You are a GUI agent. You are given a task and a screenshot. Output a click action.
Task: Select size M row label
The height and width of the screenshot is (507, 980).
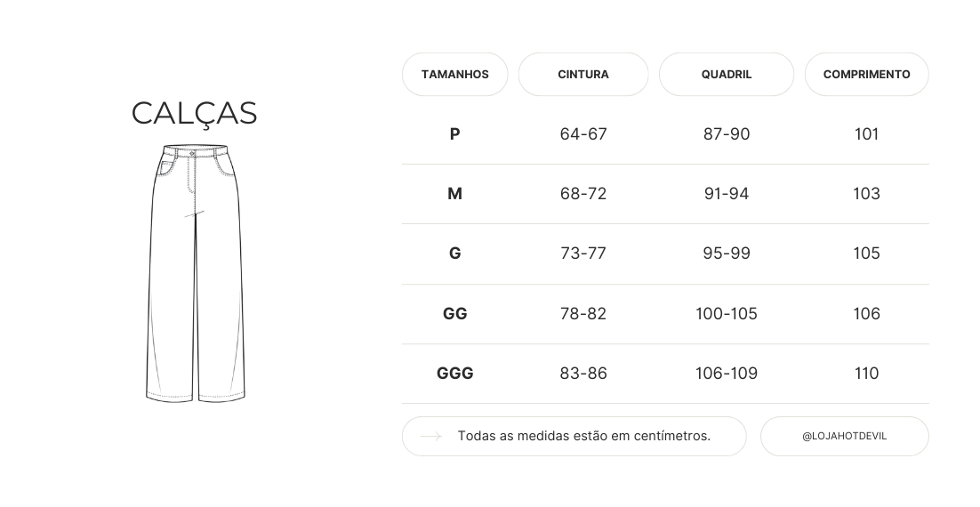[x=454, y=194]
